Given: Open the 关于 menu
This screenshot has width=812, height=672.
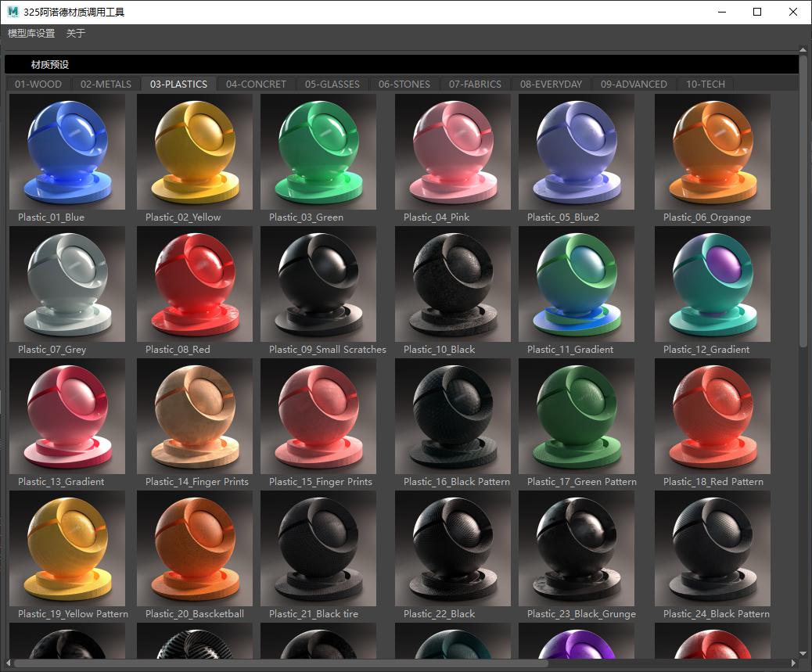Looking at the screenshot, I should coord(76,34).
